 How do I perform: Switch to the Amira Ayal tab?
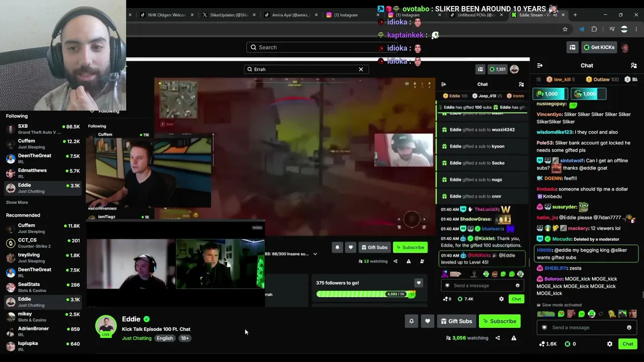pyautogui.click(x=291, y=15)
